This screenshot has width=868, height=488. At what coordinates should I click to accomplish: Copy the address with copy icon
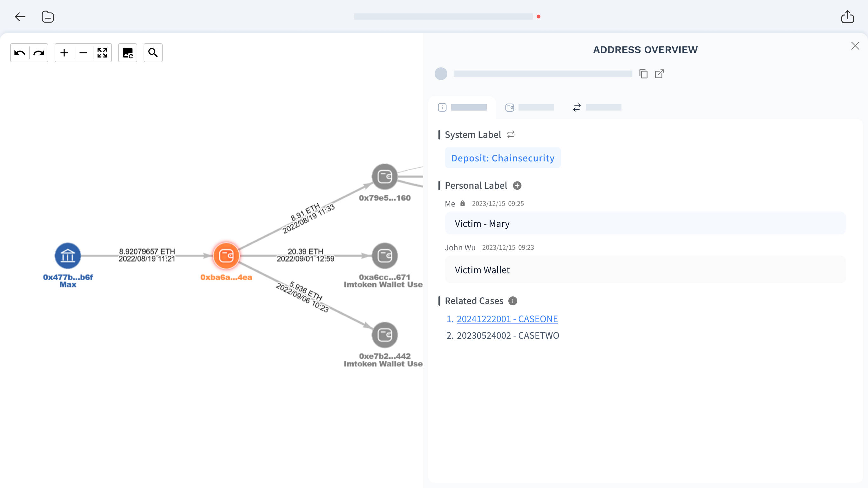[643, 74]
